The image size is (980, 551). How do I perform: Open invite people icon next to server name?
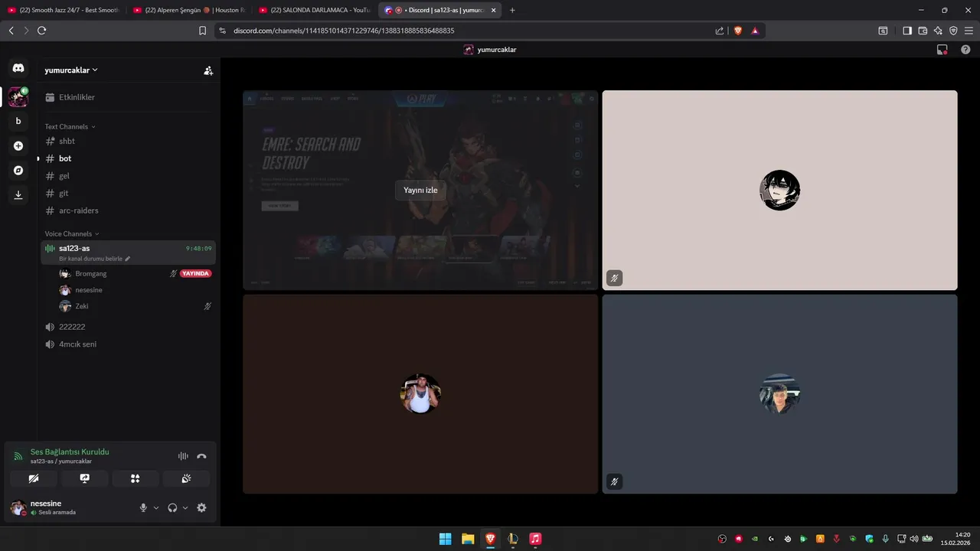(208, 70)
